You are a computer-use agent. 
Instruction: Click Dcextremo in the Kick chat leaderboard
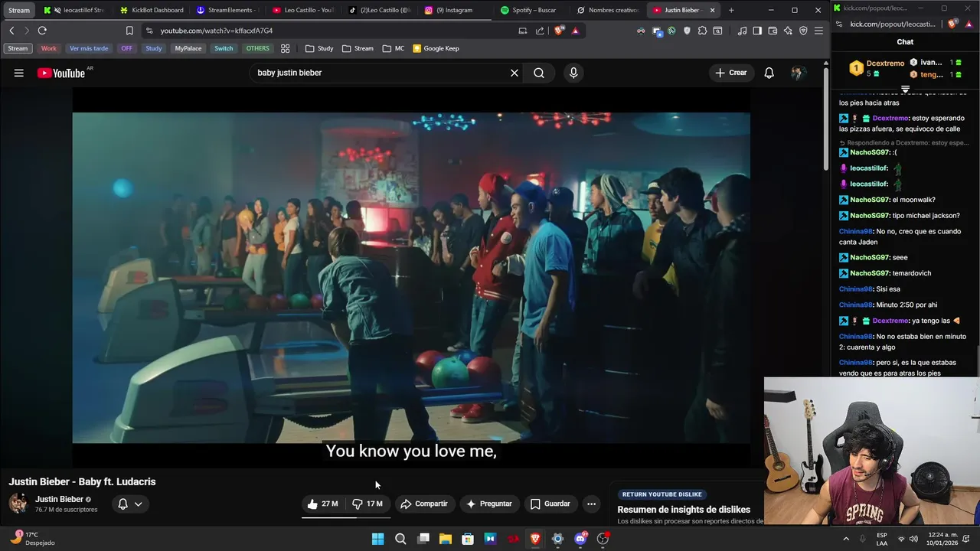885,64
